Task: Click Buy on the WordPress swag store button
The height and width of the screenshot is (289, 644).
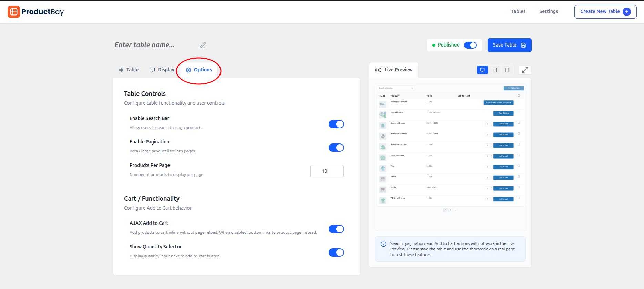Action: (x=499, y=103)
